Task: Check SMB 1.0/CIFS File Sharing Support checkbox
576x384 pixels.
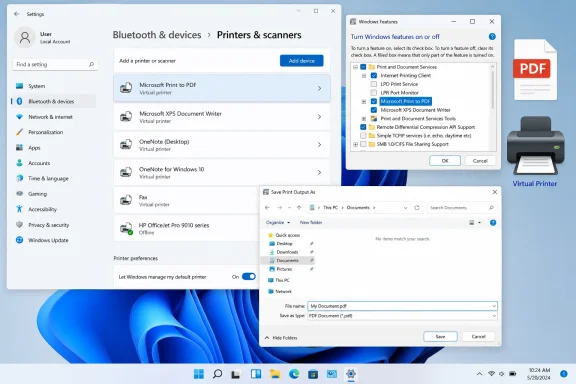Action: [363, 144]
